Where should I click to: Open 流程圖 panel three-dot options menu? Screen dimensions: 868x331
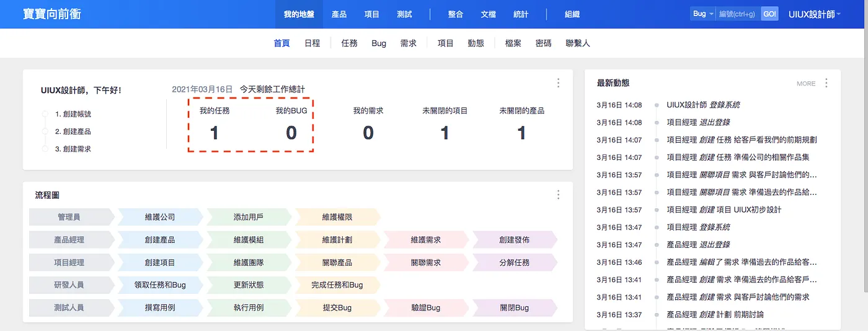pyautogui.click(x=558, y=195)
